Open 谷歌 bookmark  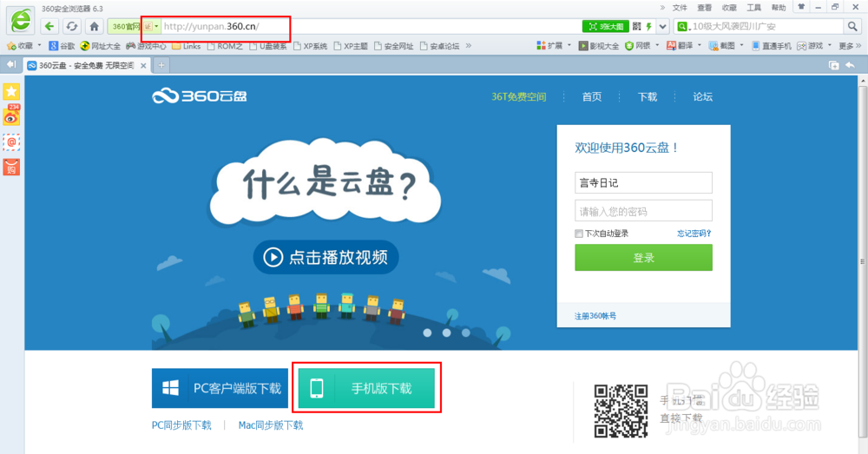click(x=62, y=46)
